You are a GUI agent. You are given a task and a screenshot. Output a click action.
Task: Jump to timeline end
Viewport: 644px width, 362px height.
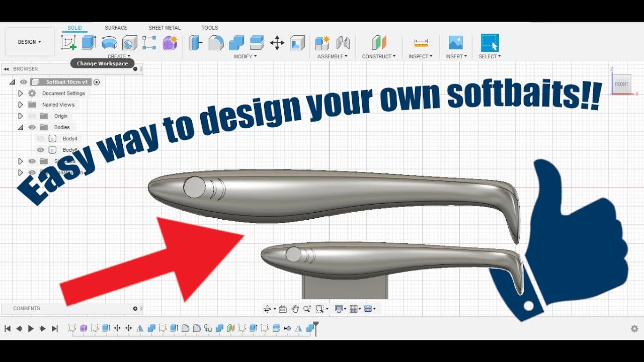55,328
